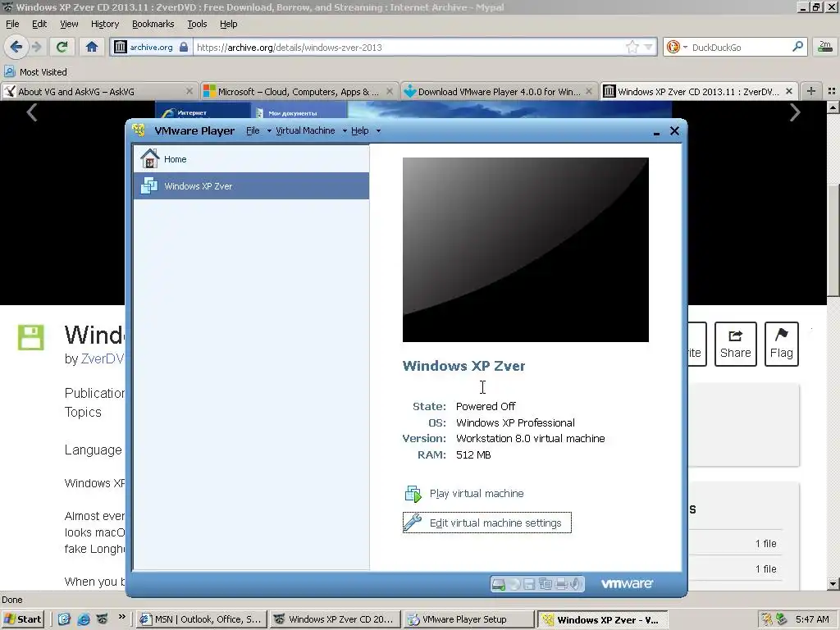Open the Windows Start button
Viewport: 840px width, 630px height.
tap(22, 619)
